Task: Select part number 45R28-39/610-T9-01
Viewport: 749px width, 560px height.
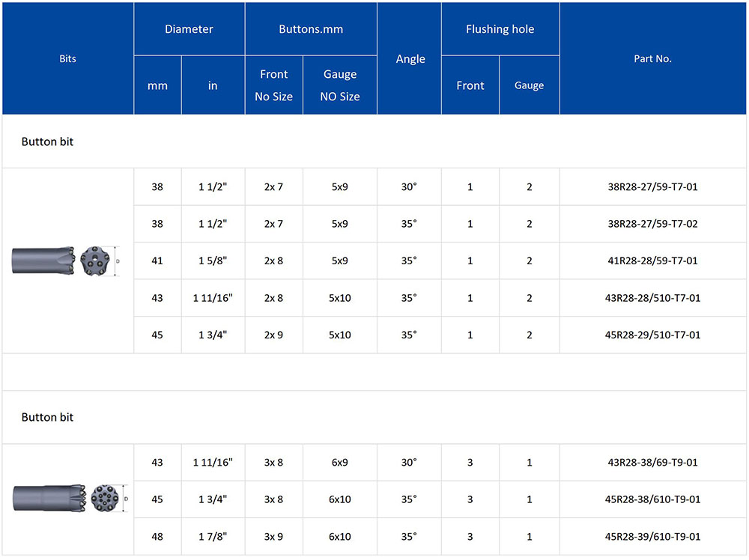Action: (x=652, y=537)
